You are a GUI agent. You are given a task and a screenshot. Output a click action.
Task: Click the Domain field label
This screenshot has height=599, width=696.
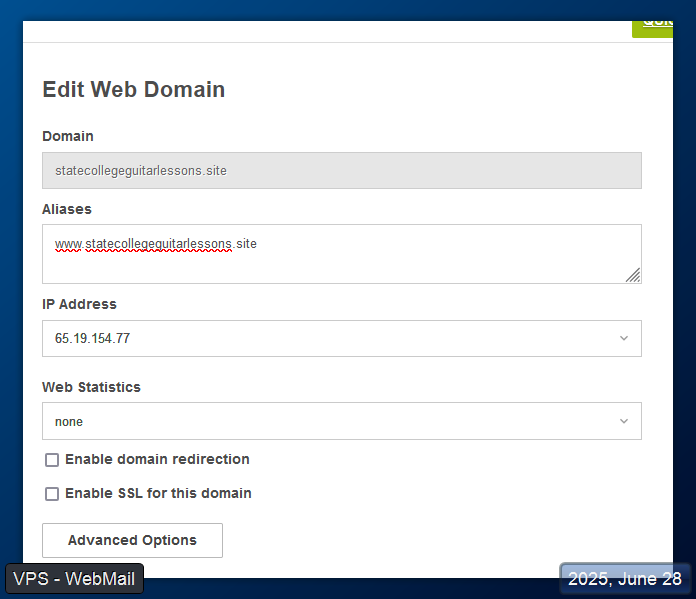(x=67, y=136)
